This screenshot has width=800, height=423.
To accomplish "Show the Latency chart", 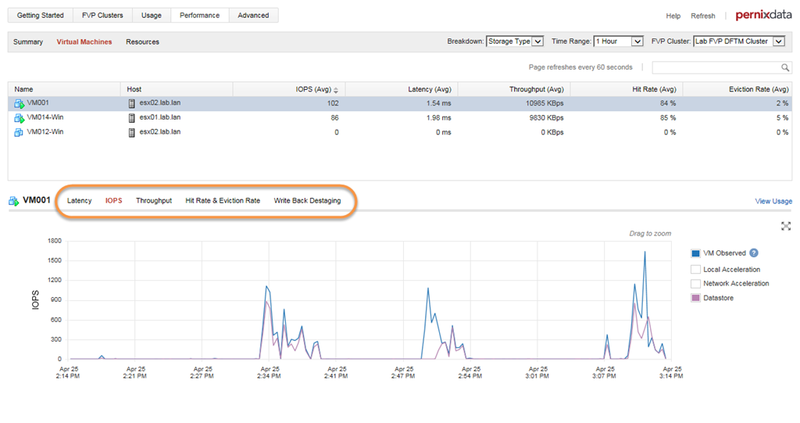I will pyautogui.click(x=79, y=201).
